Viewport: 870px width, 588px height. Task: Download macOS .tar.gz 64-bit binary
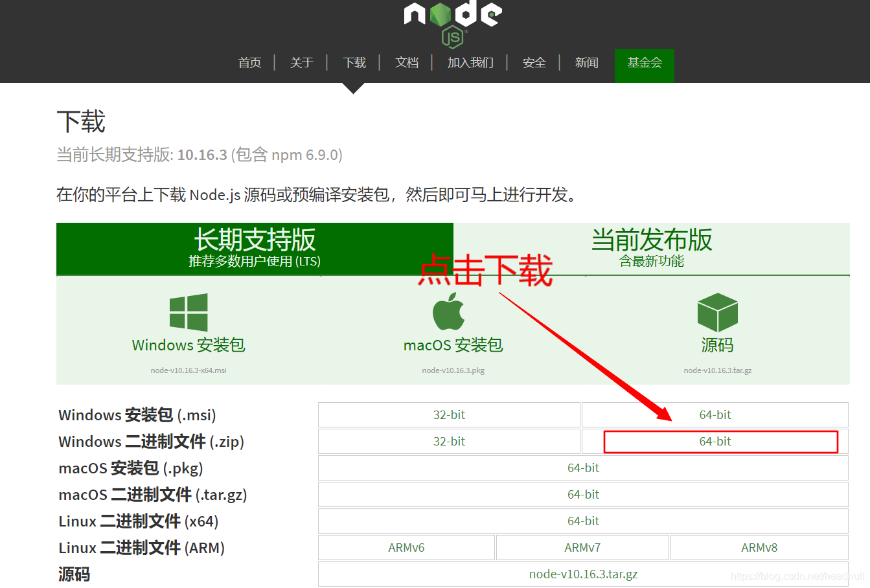[x=583, y=494]
